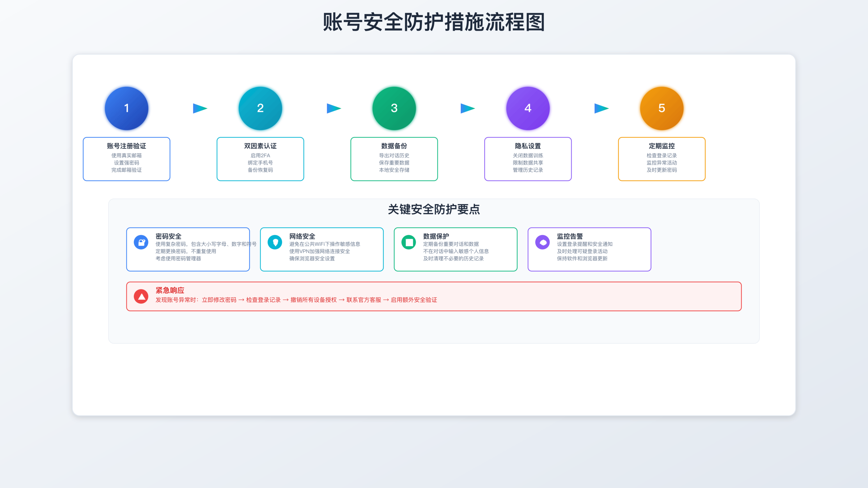Click the line 限制数据共享
This screenshot has height=488, width=868.
(x=528, y=163)
